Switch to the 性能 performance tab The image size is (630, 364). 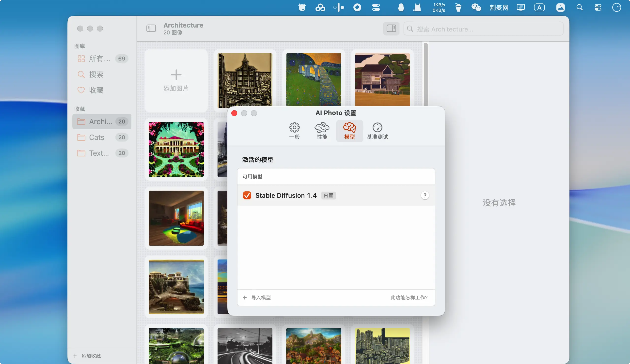(322, 131)
